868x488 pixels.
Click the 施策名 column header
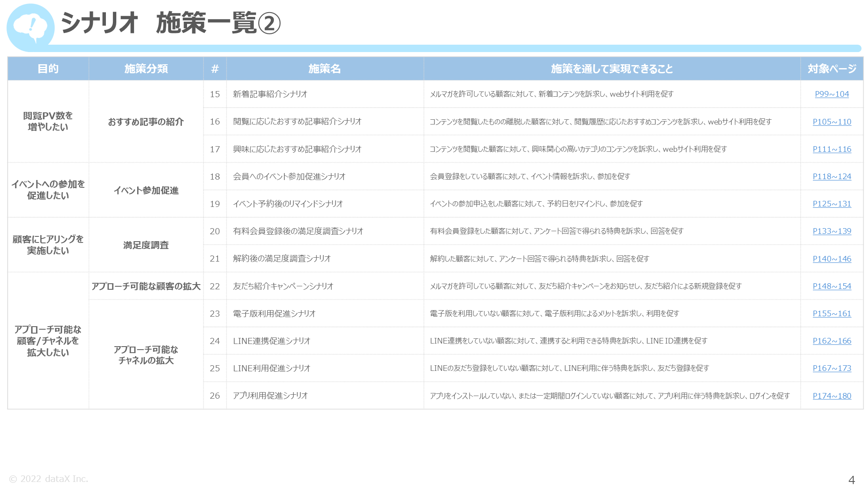tap(325, 69)
